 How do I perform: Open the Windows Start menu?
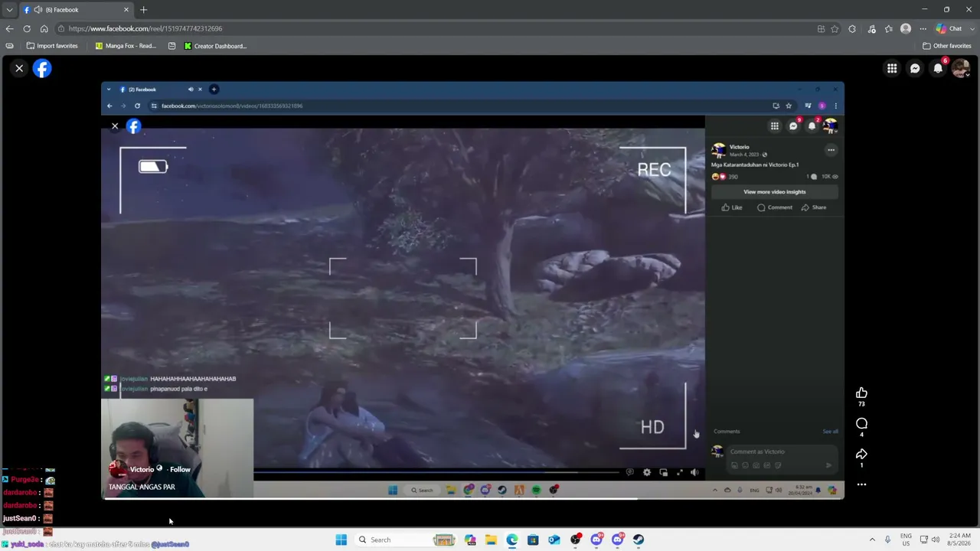341,540
